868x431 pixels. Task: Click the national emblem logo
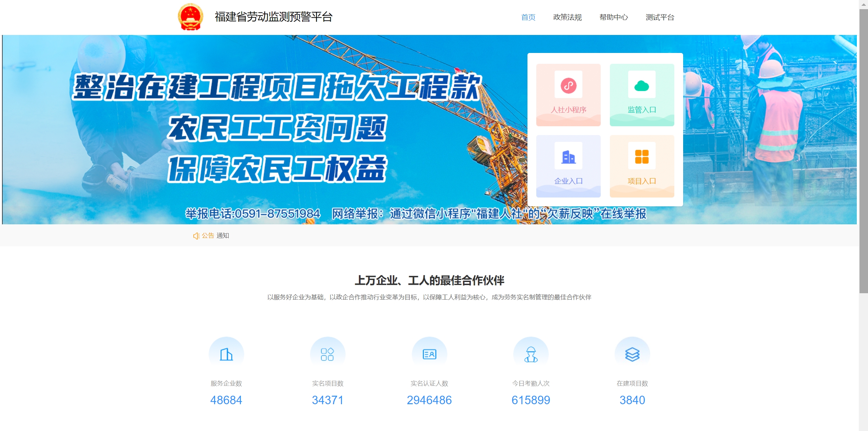coord(190,17)
